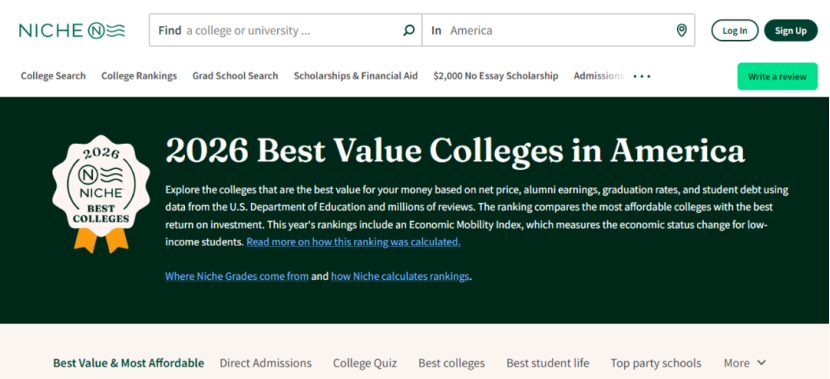Follow the 'Read more on how this ranking was calculated' link
Screen dimensions: 830x379
[x=354, y=242]
